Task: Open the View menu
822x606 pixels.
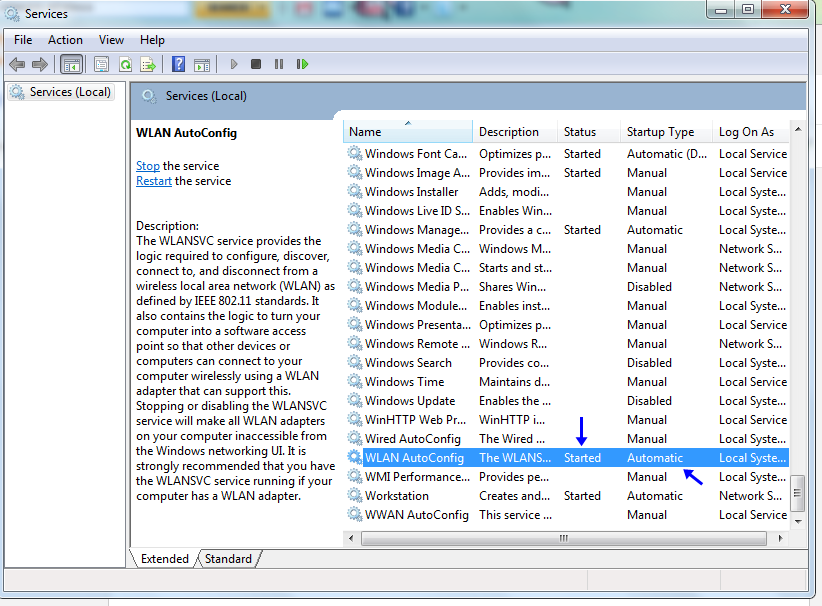Action: [111, 40]
